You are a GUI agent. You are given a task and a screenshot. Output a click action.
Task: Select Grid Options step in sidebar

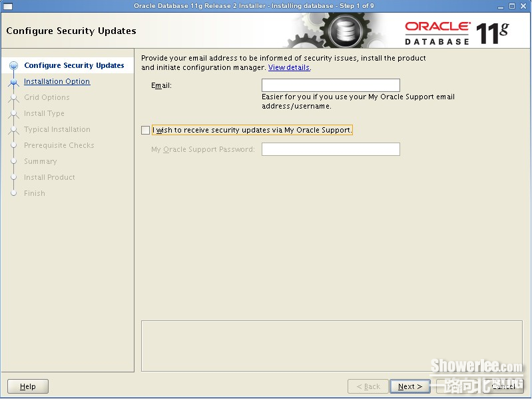47,98
